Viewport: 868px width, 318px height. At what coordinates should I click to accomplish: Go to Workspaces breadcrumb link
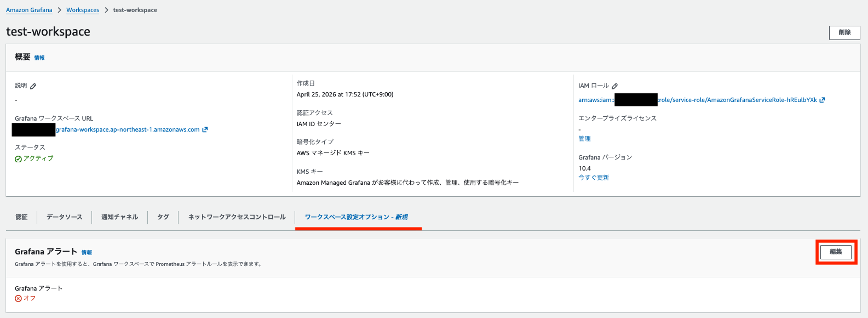83,10
